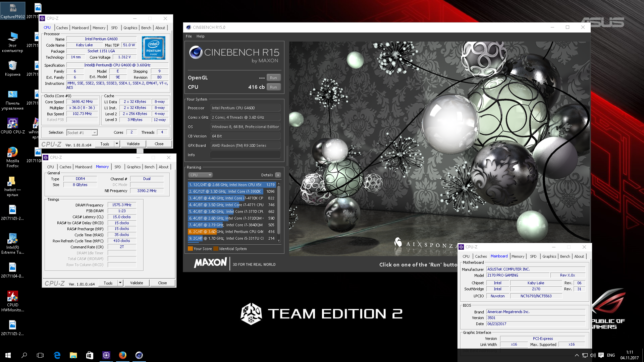Open Task View on the taskbar
Screen dimensions: 644x362
click(40, 355)
